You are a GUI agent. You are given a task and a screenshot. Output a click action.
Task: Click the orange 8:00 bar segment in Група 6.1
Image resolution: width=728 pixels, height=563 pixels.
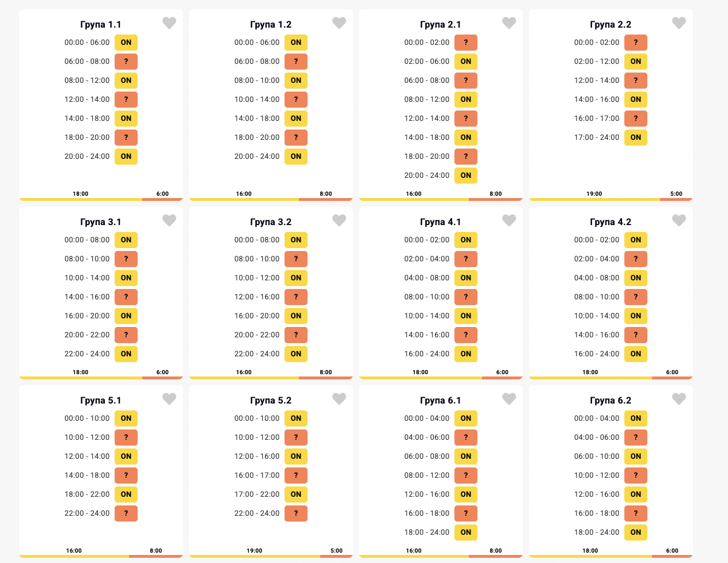tap(495, 556)
